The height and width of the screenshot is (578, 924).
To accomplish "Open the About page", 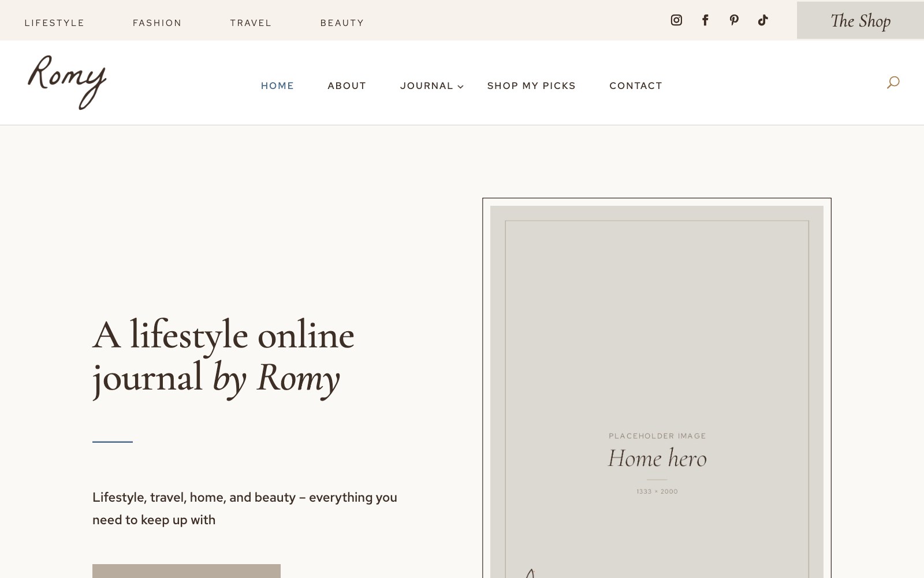I will pyautogui.click(x=346, y=86).
